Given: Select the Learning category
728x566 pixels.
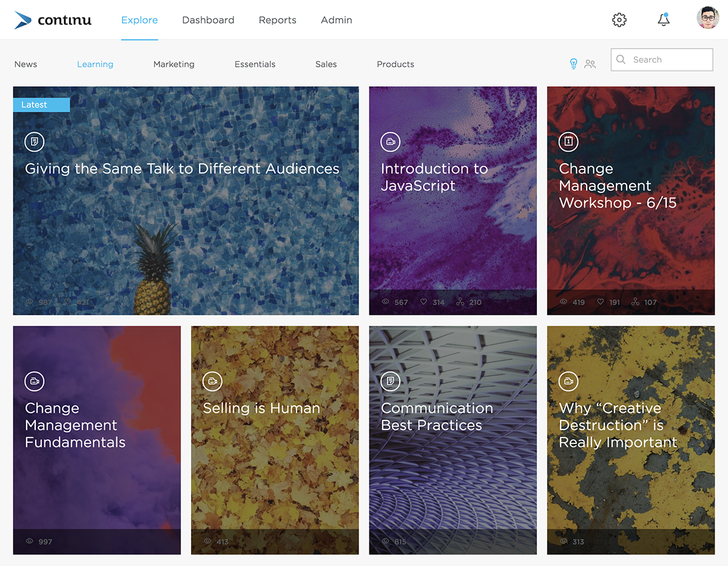Looking at the screenshot, I should pyautogui.click(x=95, y=64).
